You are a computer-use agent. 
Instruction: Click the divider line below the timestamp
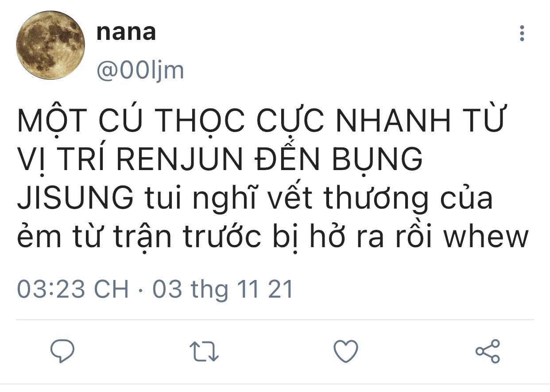click(275, 319)
